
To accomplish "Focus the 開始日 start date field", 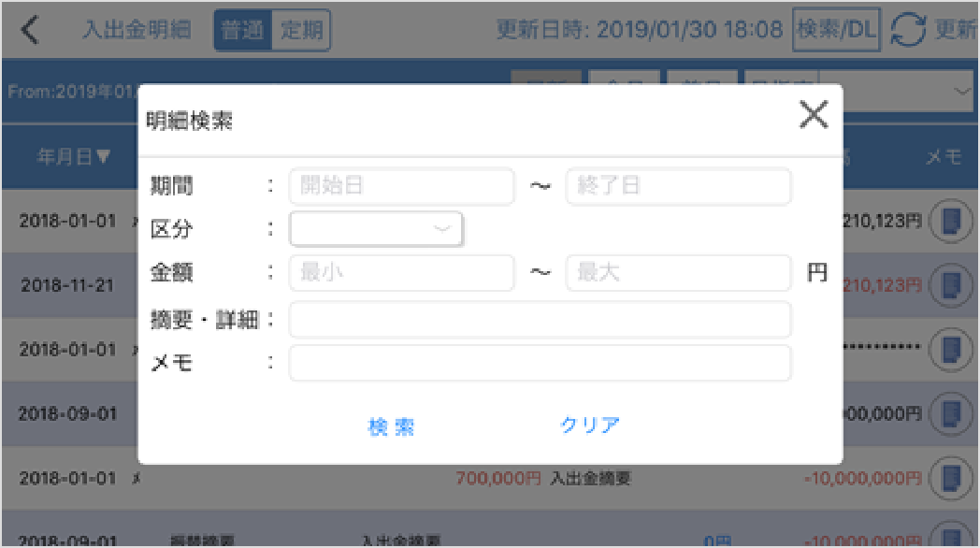I will 401,186.
